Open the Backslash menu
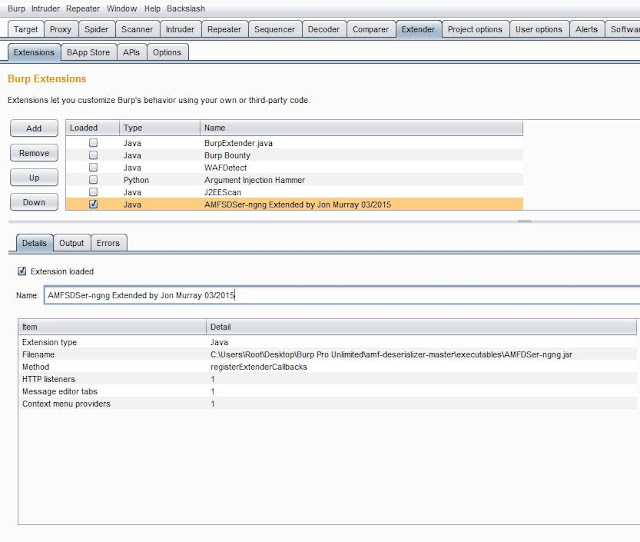The image size is (640, 542). pos(186,9)
